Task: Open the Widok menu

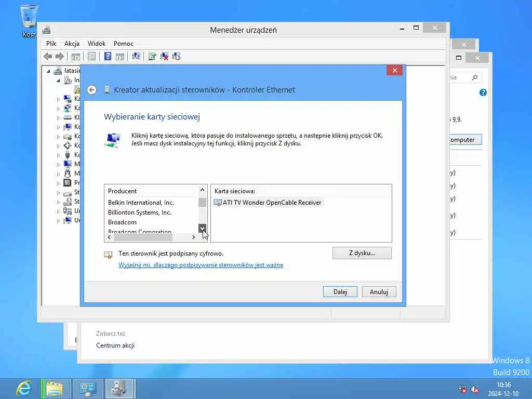Action: coord(97,44)
